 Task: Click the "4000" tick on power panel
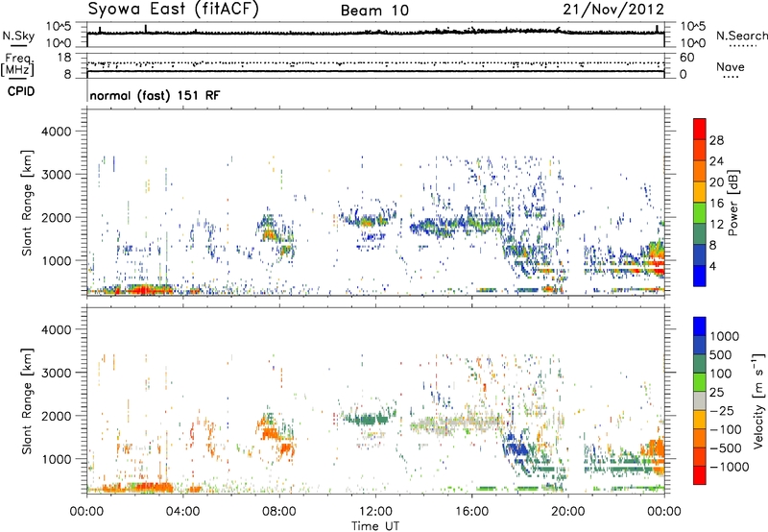[56, 132]
